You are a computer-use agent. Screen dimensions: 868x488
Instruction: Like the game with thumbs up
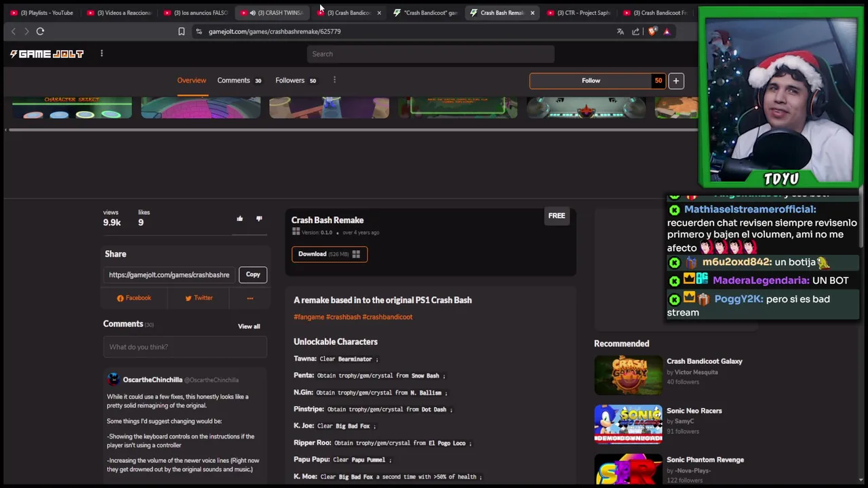(239, 218)
